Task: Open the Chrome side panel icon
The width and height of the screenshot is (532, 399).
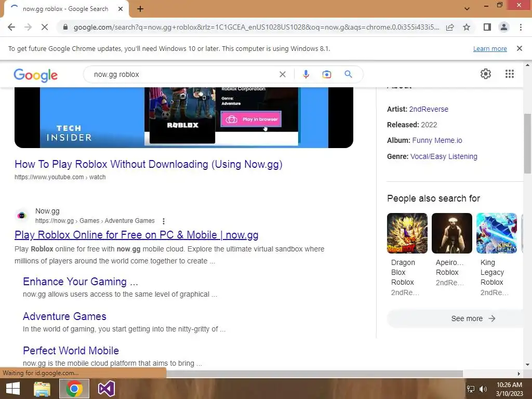Action: coord(487,27)
